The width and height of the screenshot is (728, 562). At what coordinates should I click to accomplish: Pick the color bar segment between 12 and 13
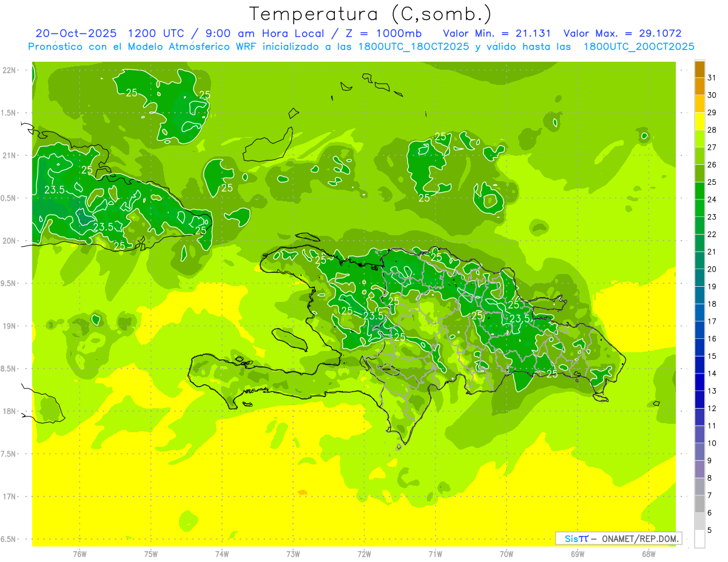point(699,400)
